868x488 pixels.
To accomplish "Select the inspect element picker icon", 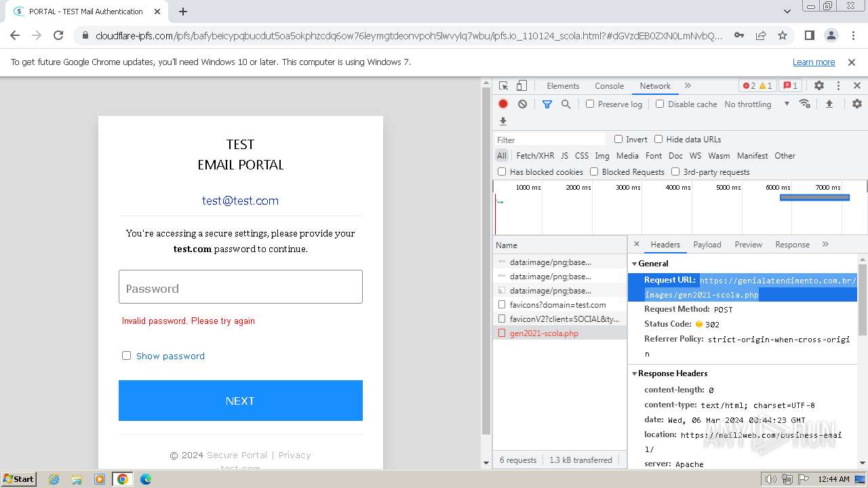I will (x=503, y=86).
